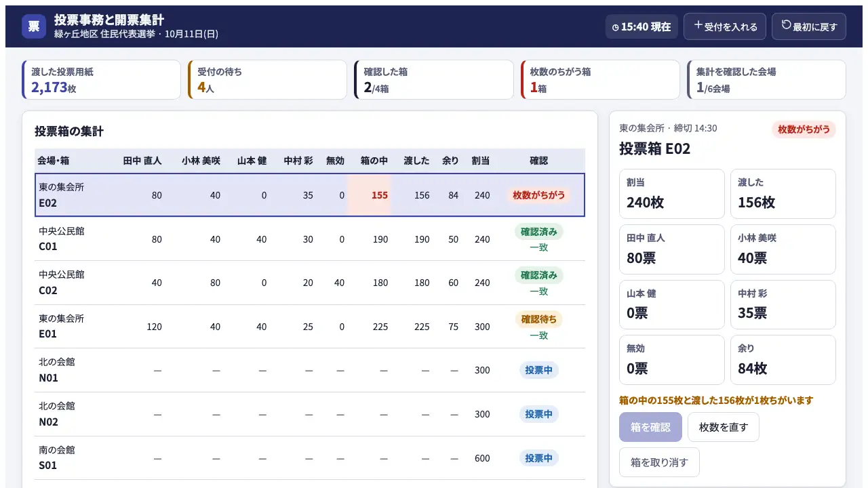Screen dimensions: 868x488
Task: Click the 枚数を直す button
Action: pyautogui.click(x=724, y=427)
